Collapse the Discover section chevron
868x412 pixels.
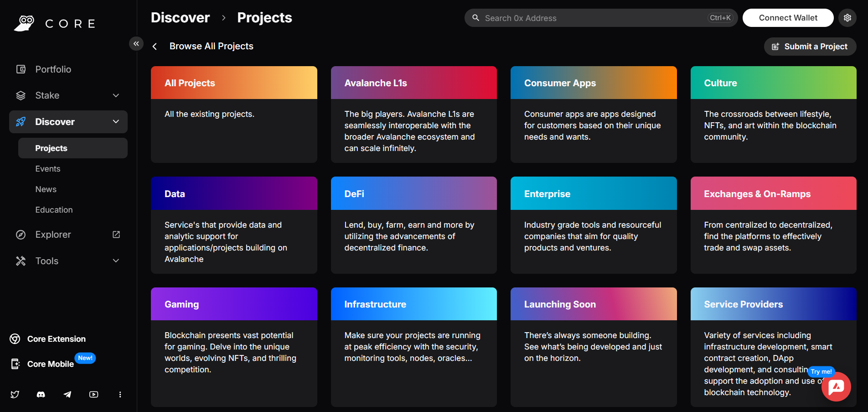[x=116, y=122]
